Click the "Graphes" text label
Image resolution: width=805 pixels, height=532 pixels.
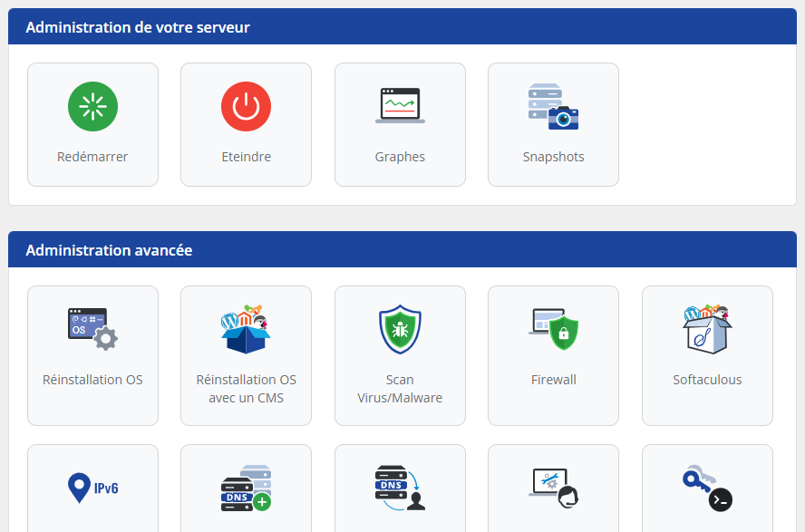pos(400,157)
